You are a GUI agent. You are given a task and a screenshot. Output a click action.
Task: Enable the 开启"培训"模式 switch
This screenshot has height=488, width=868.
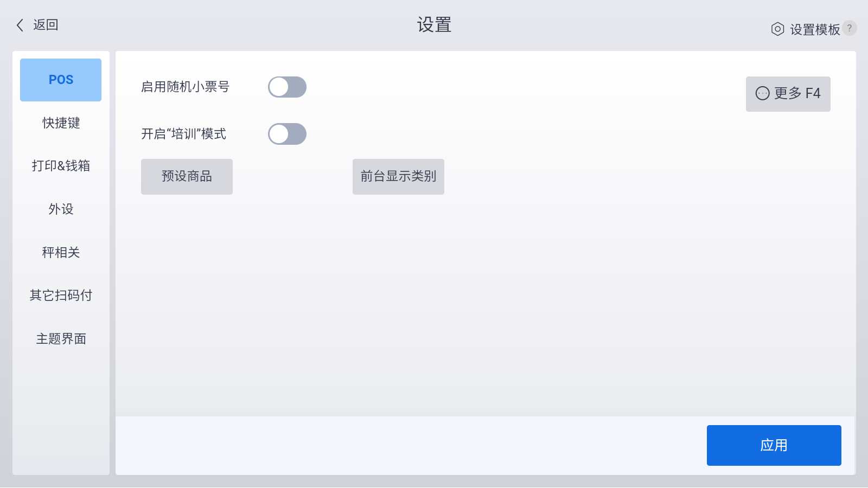287,134
